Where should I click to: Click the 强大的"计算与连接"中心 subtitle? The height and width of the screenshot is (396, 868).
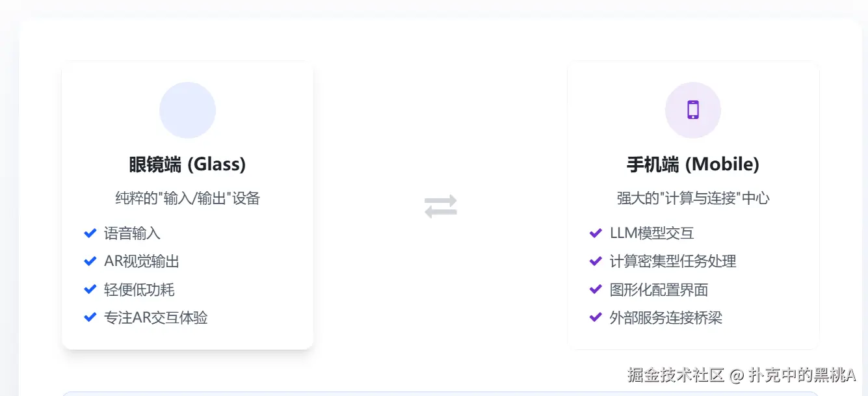pyautogui.click(x=692, y=198)
